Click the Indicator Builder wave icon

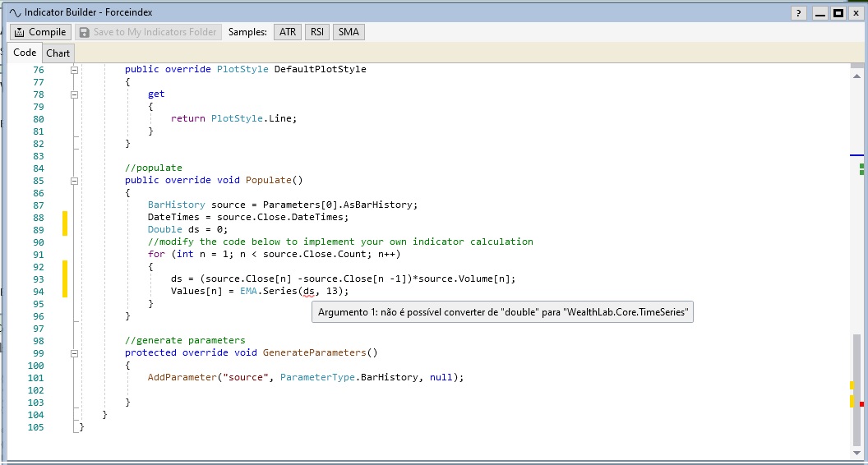coord(15,12)
